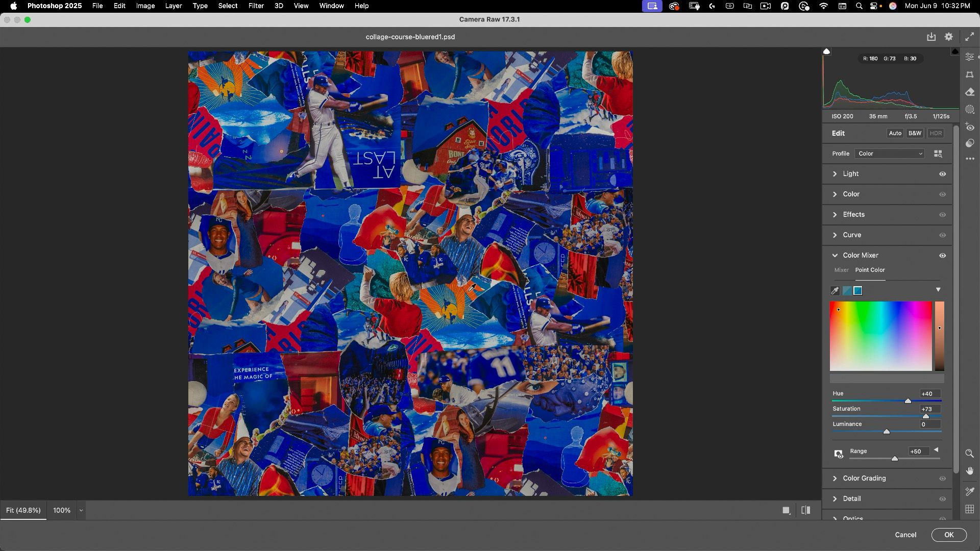This screenshot has width=980, height=551.
Task: Hide the Color Mixer adjustments
Action: tap(942, 256)
